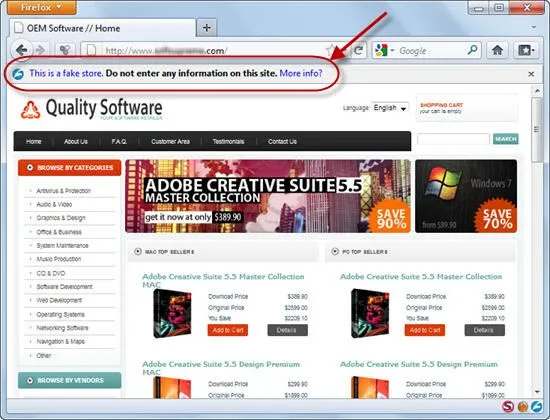This screenshot has width=550, height=420.
Task: Open the Language English dropdown
Action: [x=390, y=108]
